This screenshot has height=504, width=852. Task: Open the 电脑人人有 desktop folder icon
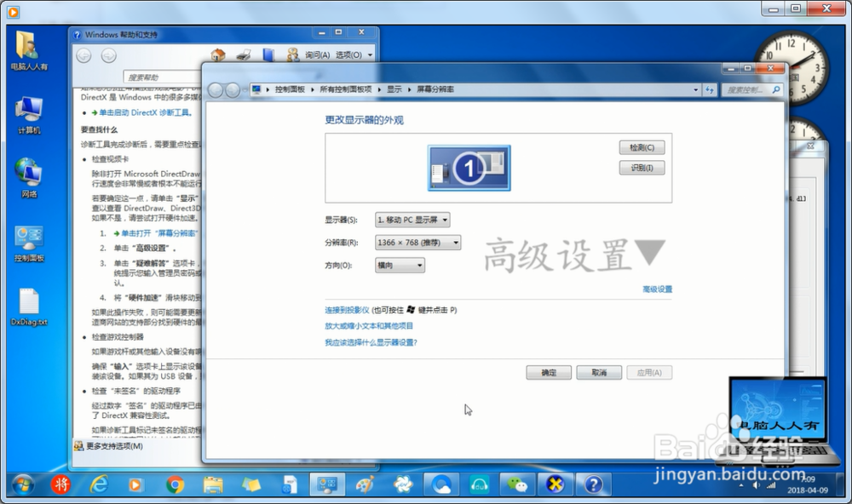(x=28, y=50)
